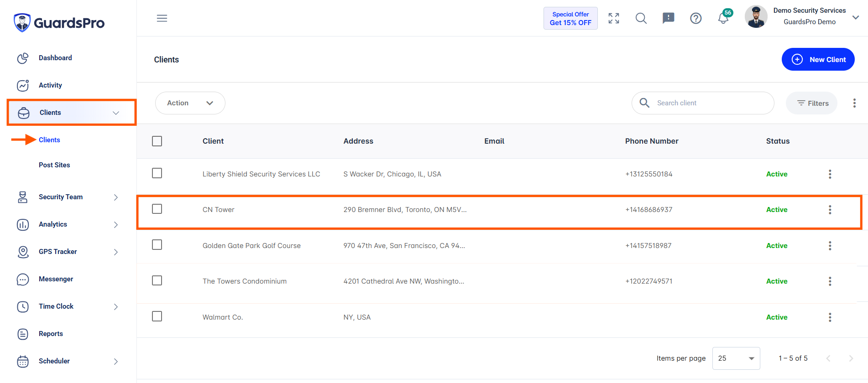Open row menu for The Towers Condominium
This screenshot has width=868, height=383.
(830, 281)
